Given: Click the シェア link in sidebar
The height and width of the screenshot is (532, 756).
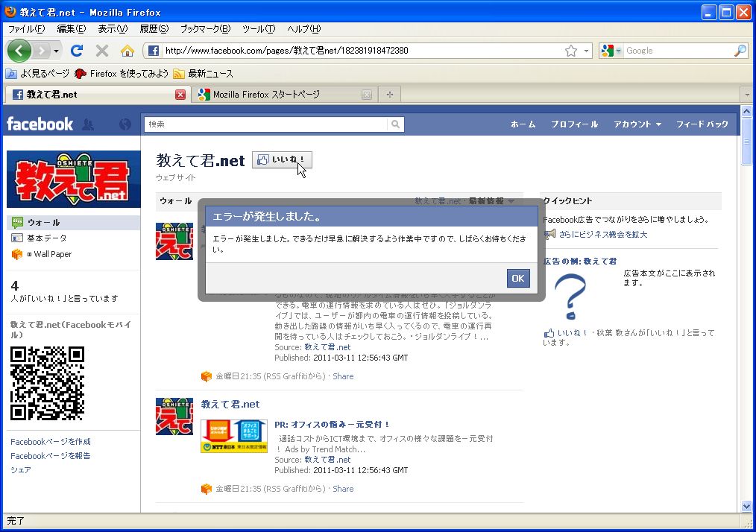Looking at the screenshot, I should [21, 470].
